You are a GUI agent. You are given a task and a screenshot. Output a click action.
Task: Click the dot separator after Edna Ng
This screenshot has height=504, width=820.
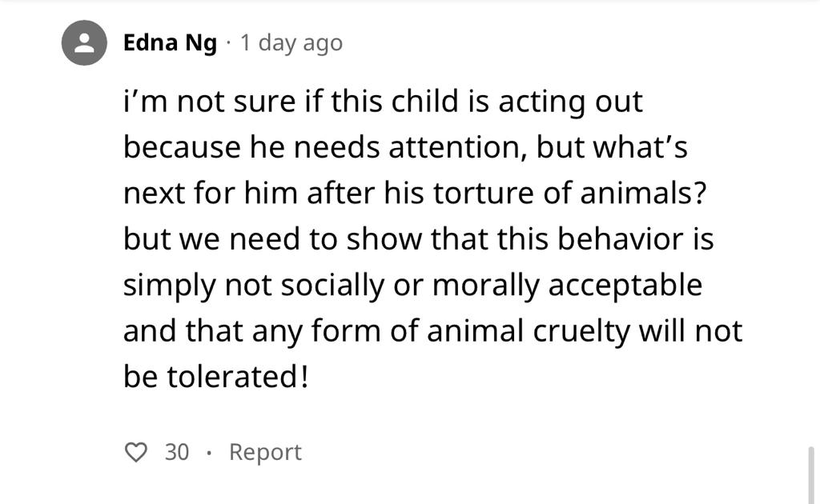point(228,43)
